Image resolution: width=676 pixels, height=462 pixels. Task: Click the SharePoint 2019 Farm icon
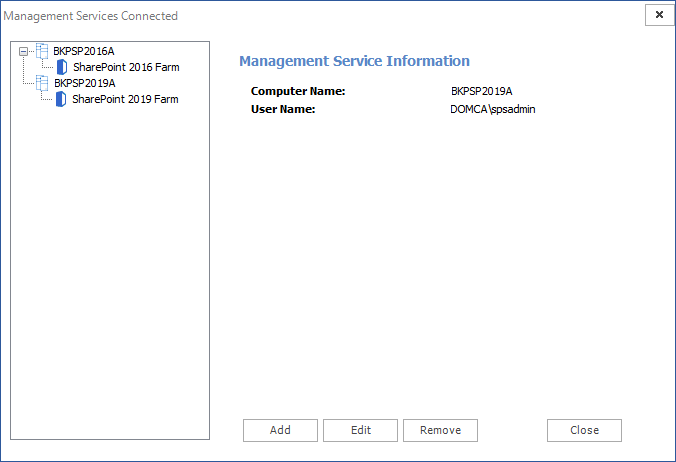(x=62, y=99)
